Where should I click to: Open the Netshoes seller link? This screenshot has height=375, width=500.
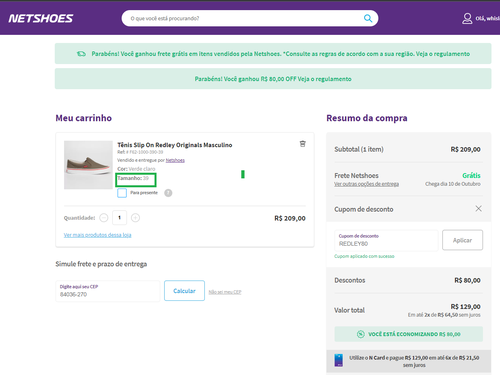click(x=175, y=160)
